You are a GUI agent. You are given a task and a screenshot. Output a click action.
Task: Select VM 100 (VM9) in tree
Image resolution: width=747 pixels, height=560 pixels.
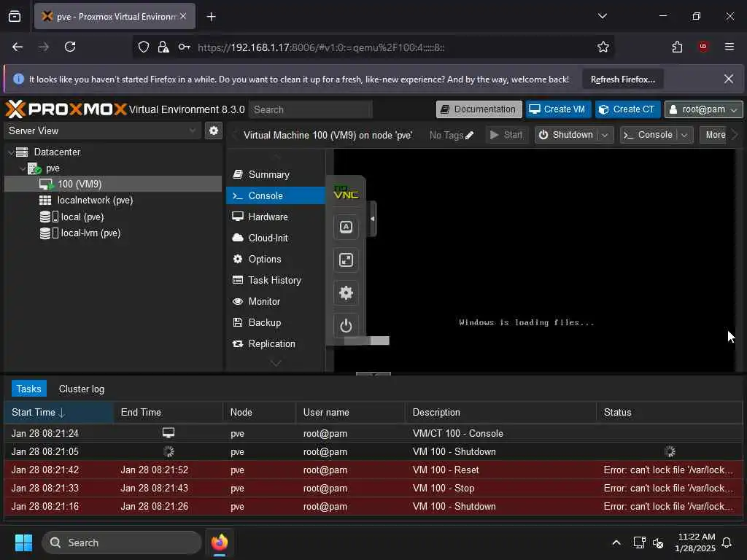tap(113, 184)
